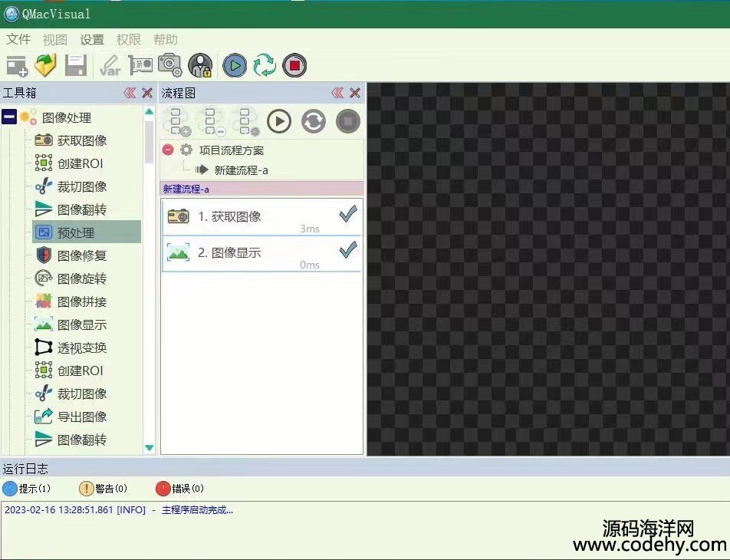Close the 流程图 panel
The height and width of the screenshot is (560, 730).
pos(355,93)
